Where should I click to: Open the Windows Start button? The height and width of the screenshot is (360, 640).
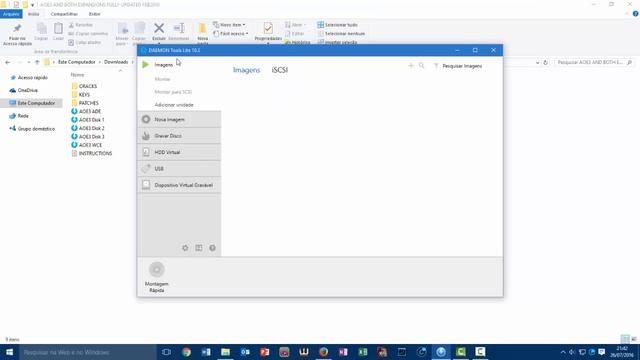[x=9, y=352]
